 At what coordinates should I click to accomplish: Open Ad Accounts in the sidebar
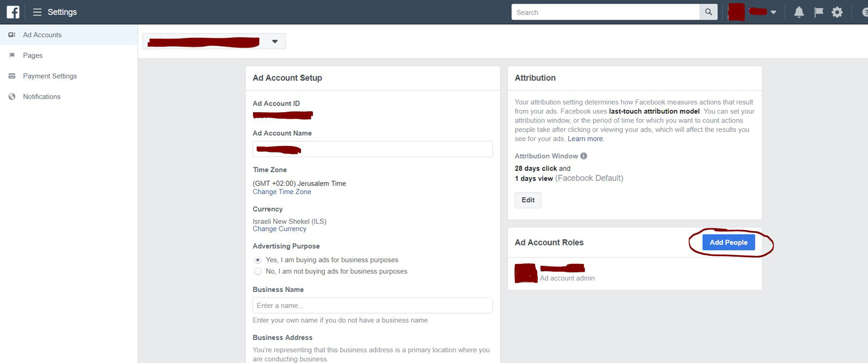(x=42, y=35)
